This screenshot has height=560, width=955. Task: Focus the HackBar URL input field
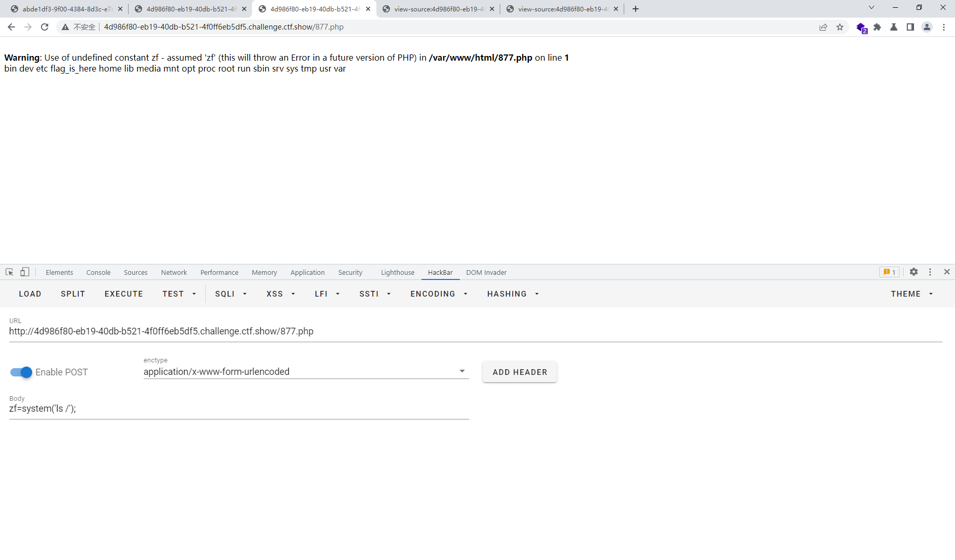(475, 331)
